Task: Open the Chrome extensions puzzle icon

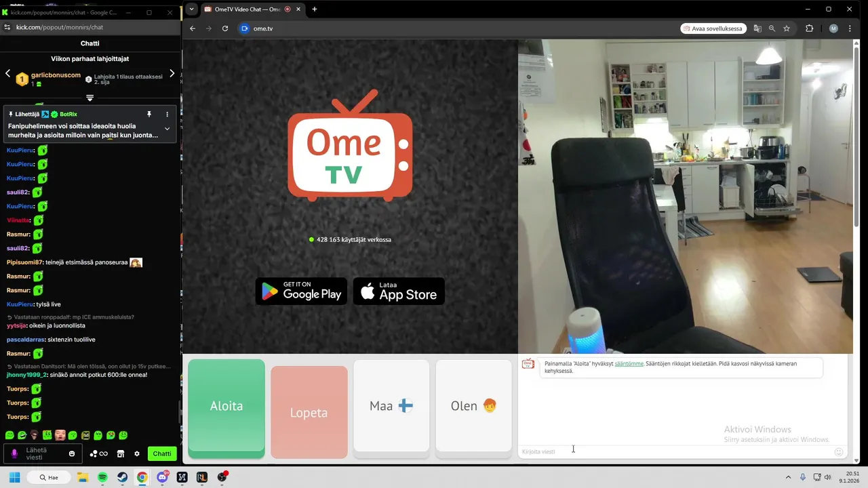Action: click(x=809, y=28)
